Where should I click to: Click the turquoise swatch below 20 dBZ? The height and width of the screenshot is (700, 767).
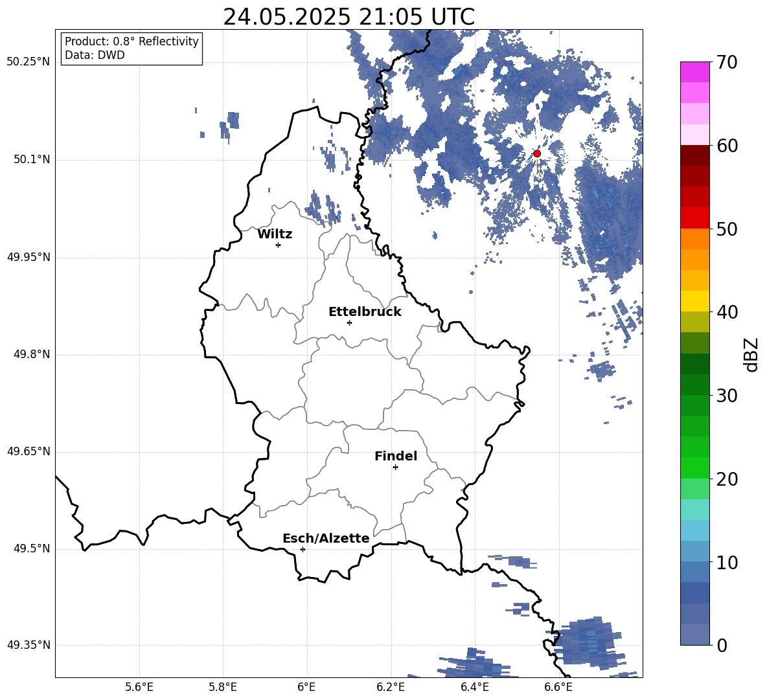[x=694, y=510]
